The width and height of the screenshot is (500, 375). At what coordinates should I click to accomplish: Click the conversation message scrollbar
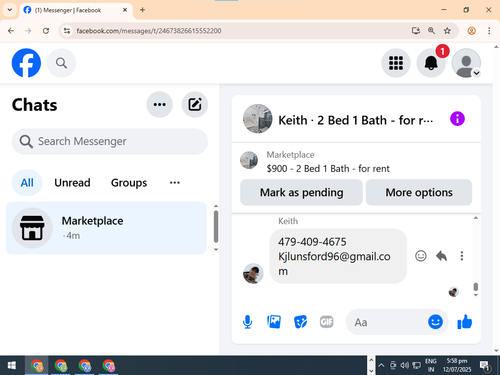(476, 287)
